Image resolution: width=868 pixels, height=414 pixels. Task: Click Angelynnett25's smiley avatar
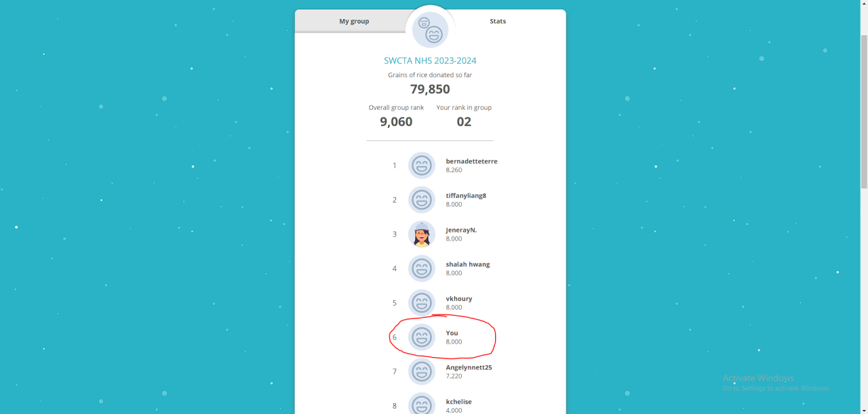tap(422, 371)
